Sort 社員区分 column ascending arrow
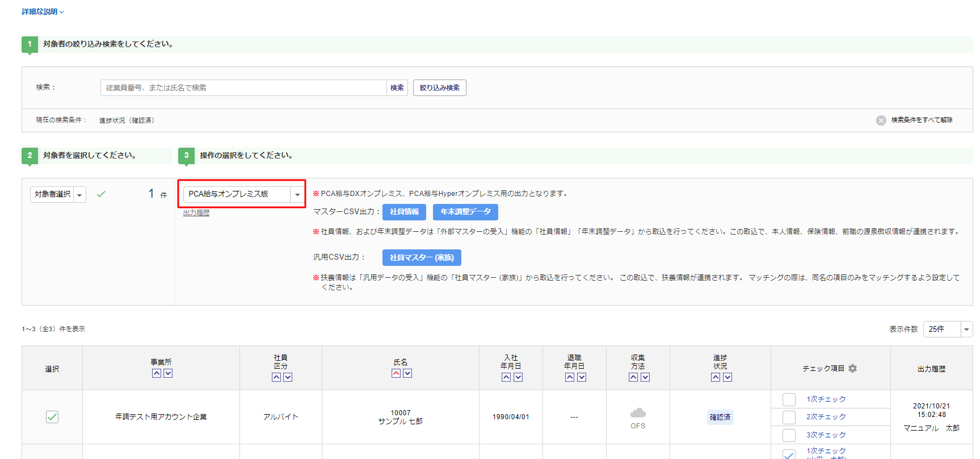 276,377
